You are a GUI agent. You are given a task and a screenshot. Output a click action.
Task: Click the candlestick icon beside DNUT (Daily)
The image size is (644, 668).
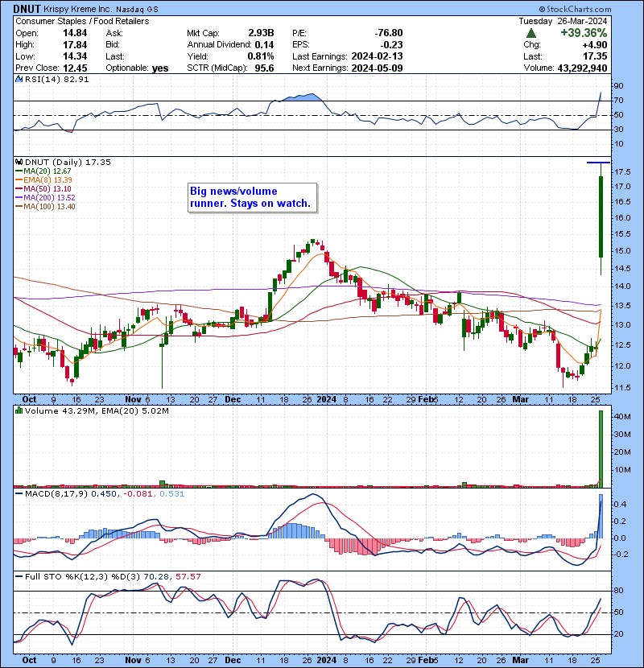pos(19,163)
